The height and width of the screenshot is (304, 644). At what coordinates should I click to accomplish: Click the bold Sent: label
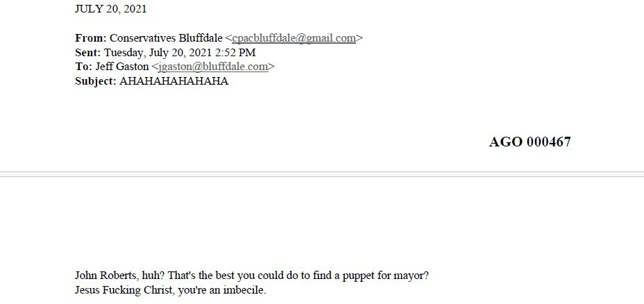pyautogui.click(x=88, y=53)
